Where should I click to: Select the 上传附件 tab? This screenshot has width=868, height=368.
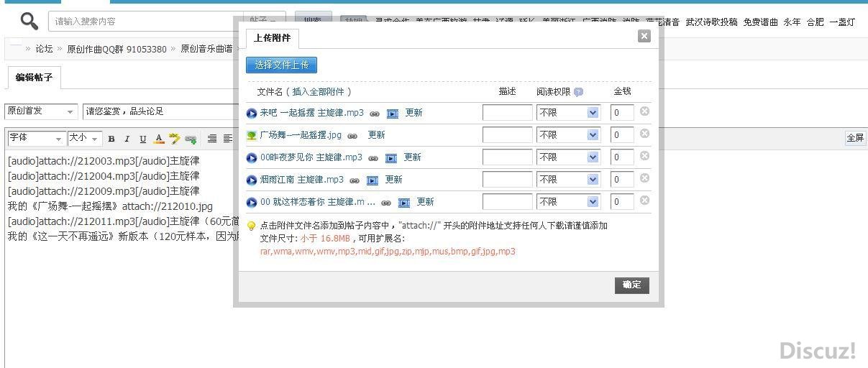(273, 38)
